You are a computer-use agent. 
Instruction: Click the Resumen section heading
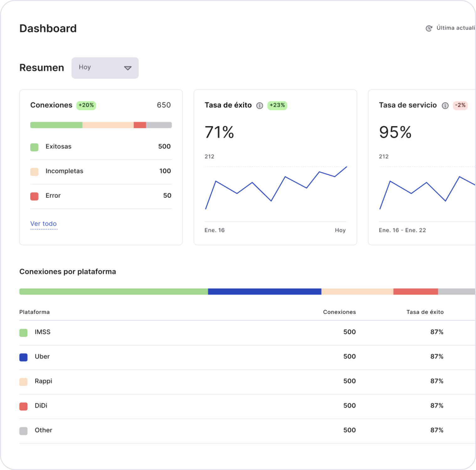tap(42, 68)
